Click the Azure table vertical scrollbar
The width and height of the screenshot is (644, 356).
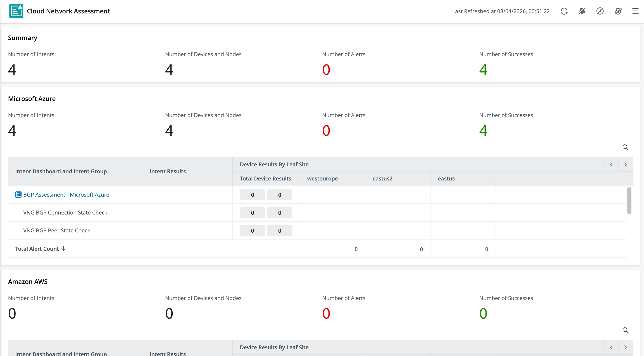coord(629,200)
